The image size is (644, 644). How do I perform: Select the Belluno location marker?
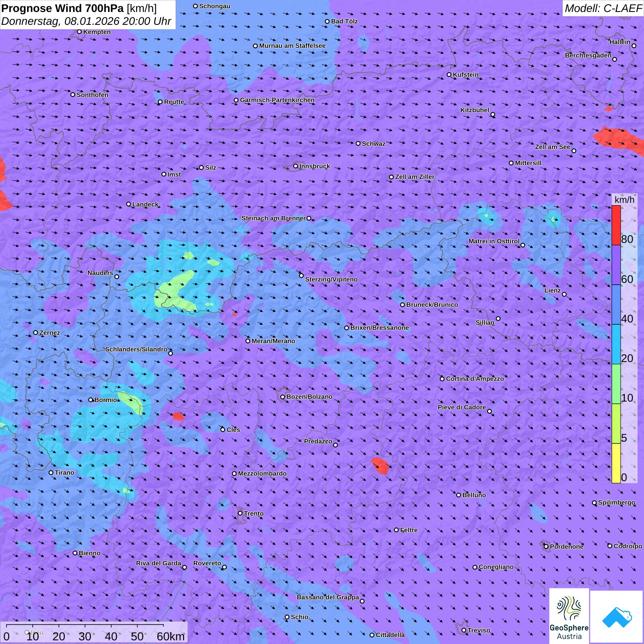459,495
